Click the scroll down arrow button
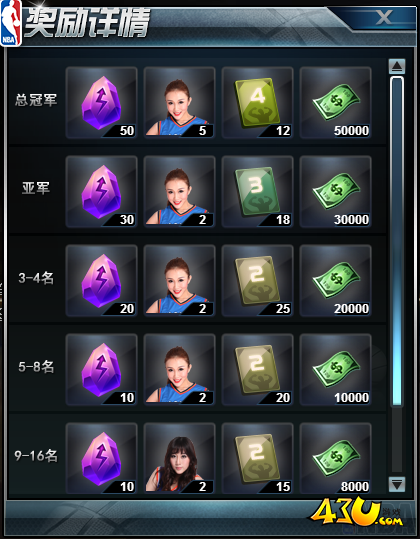 tap(397, 484)
